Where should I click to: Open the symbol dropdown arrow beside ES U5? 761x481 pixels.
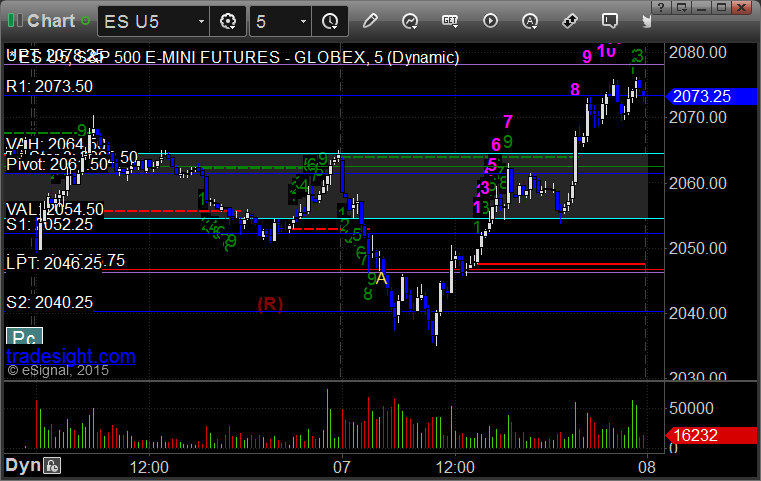[201, 21]
